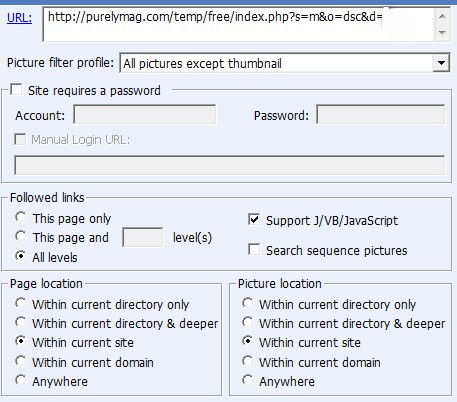Viewport: 457px width, 402px height.
Task: Click the Account input field
Action: [x=145, y=115]
